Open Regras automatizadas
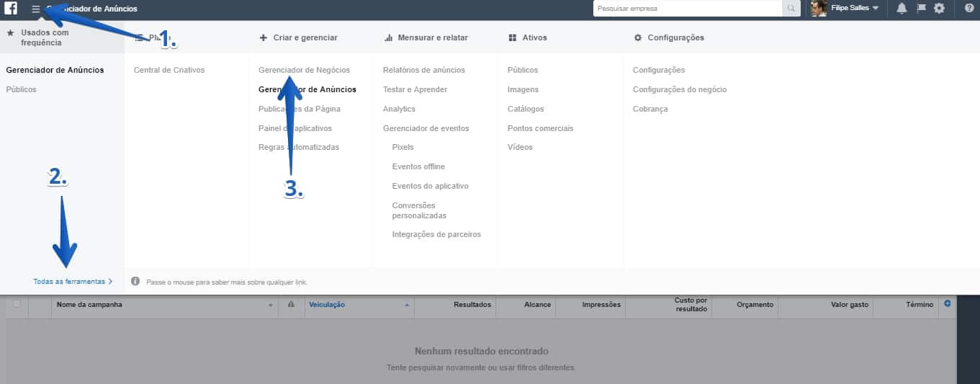The image size is (980, 384). click(299, 147)
